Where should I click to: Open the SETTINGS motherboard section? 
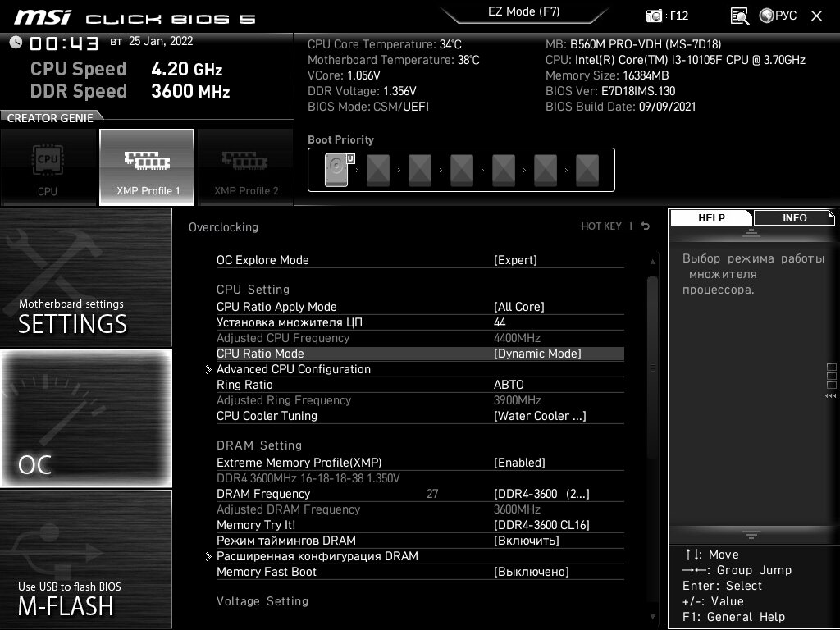coord(85,277)
